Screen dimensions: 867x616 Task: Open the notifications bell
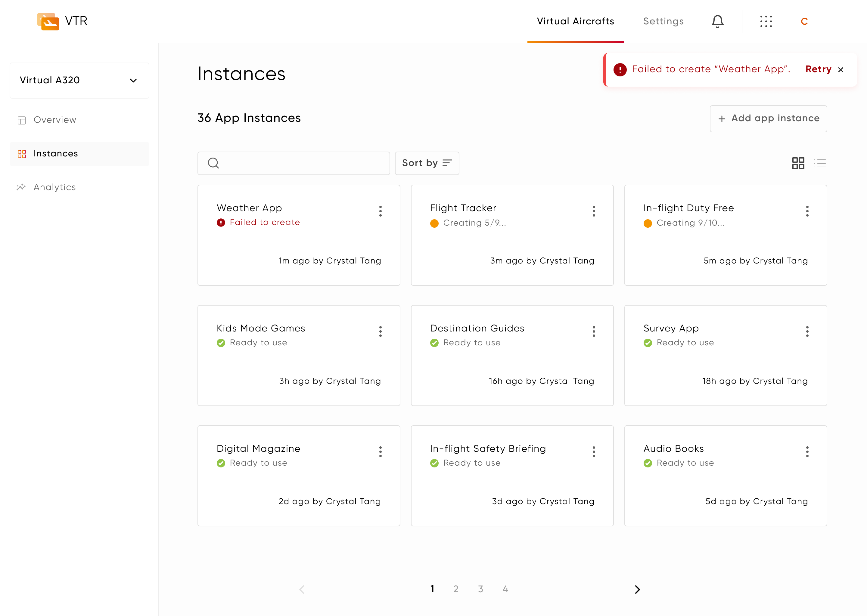coord(717,21)
